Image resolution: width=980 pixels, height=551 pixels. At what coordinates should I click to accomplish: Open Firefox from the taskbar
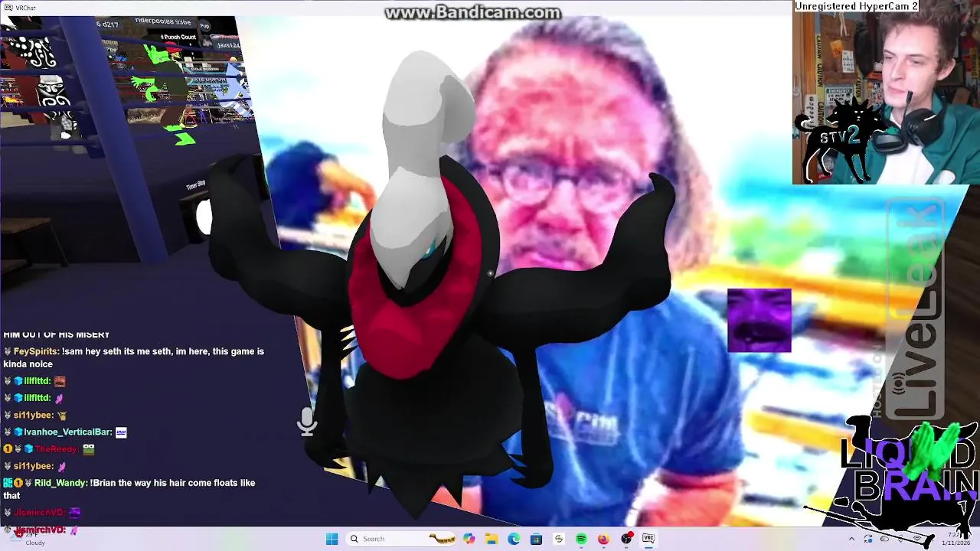coord(603,539)
